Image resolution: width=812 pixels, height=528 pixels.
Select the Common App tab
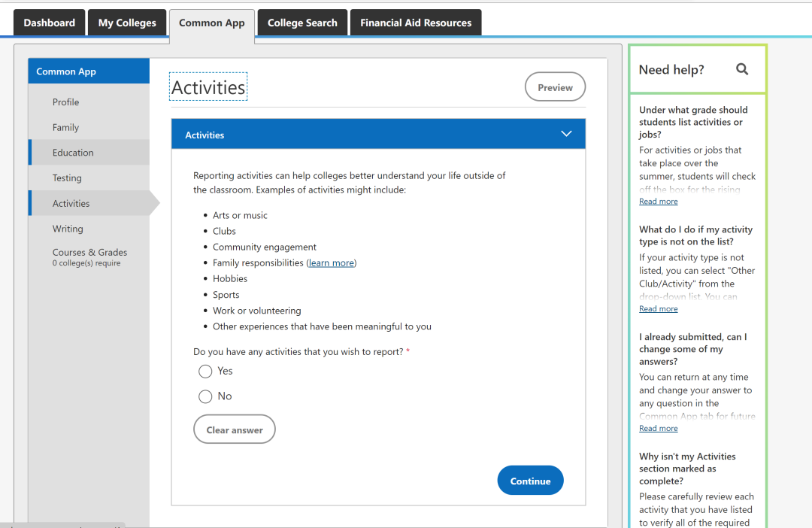pyautogui.click(x=212, y=23)
